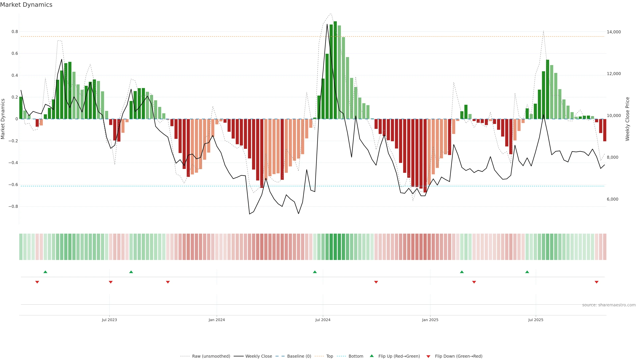
Task: Click the Market Dynamics chart title
Action: pos(26,5)
